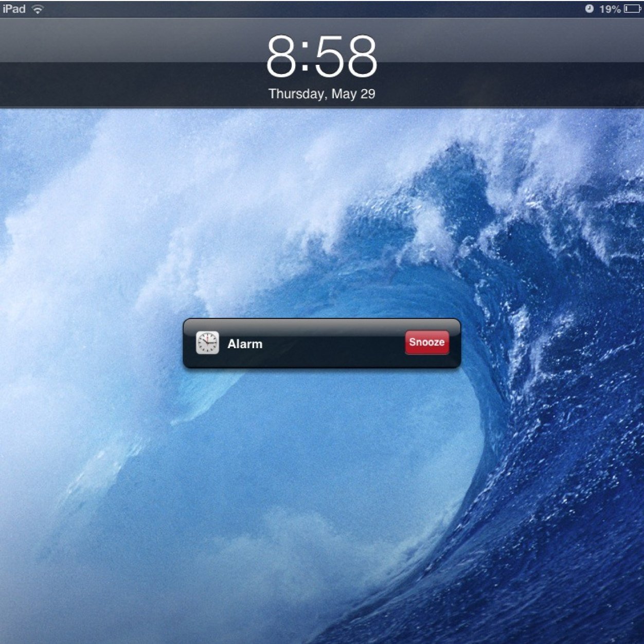This screenshot has width=644, height=644.
Task: Tap the battery icon in status bar
Action: point(633,9)
